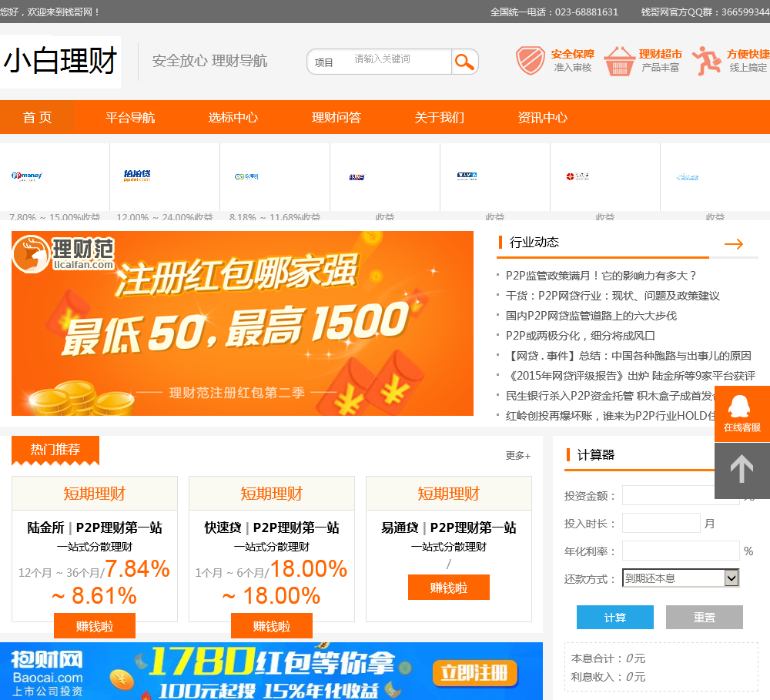Click the 安全保障 header label
770x700 pixels.
click(x=573, y=54)
